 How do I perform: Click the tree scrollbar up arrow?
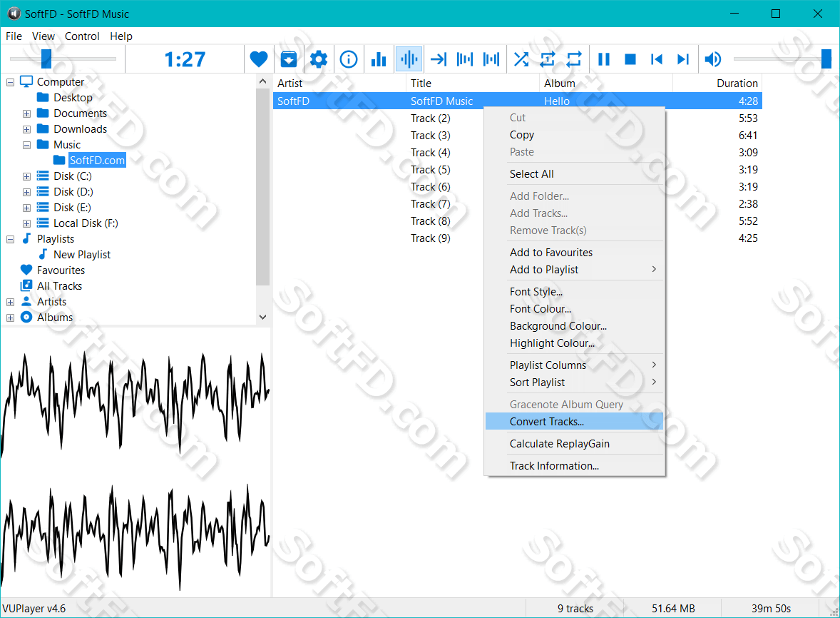point(262,81)
